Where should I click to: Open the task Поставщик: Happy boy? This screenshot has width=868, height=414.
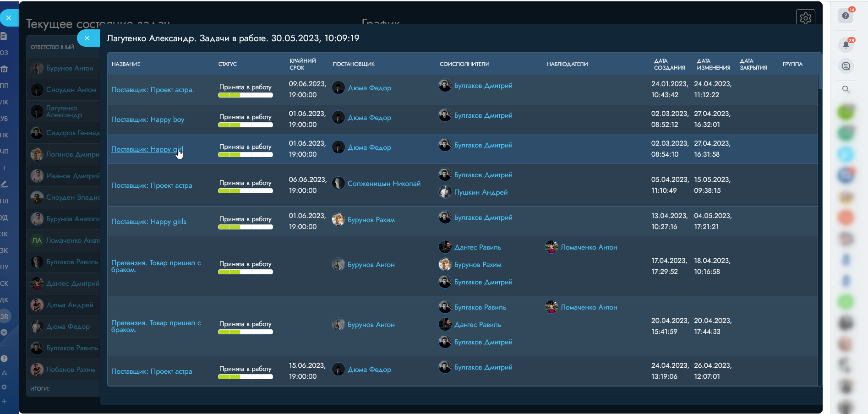147,120
